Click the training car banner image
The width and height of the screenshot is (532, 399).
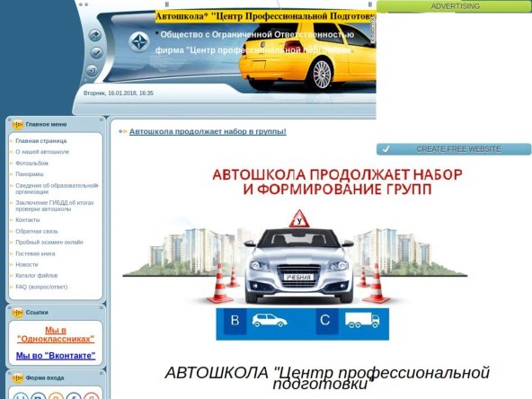(x=295, y=252)
